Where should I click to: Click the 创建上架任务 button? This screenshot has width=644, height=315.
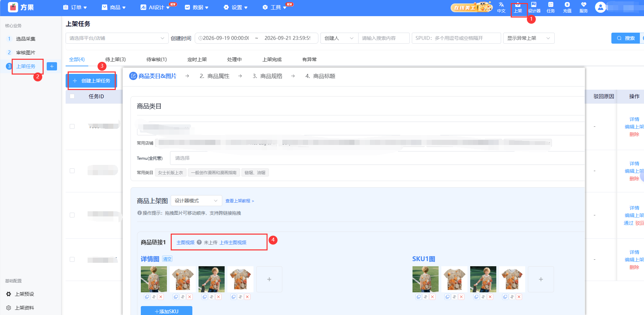[91, 81]
